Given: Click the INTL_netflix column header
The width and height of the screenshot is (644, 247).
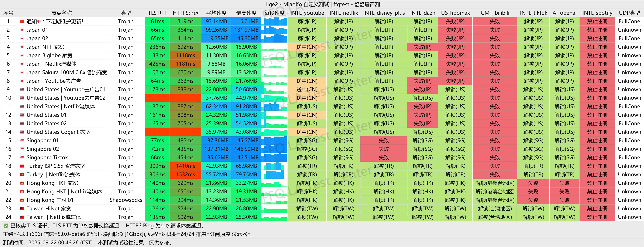Looking at the screenshot, I should click(x=344, y=13).
